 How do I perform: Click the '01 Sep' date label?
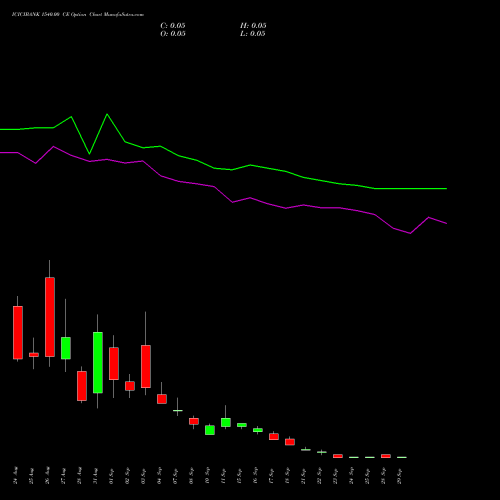tap(112, 476)
